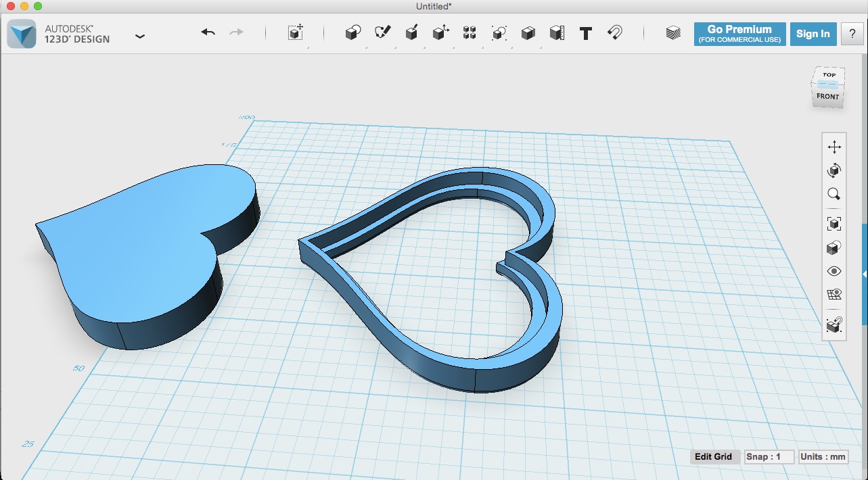Open the Primitives tool menu
Screen dimensions: 868x480
352,32
